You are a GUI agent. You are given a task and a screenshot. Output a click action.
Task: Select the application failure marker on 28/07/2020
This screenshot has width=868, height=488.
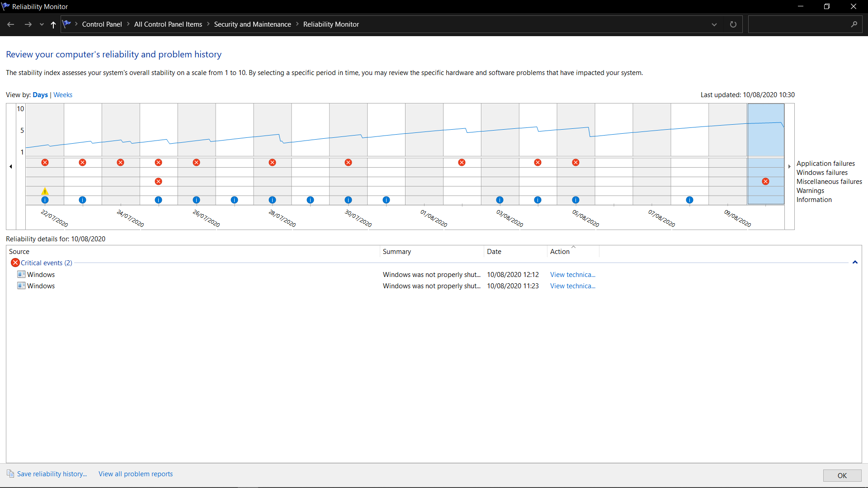[272, 162]
